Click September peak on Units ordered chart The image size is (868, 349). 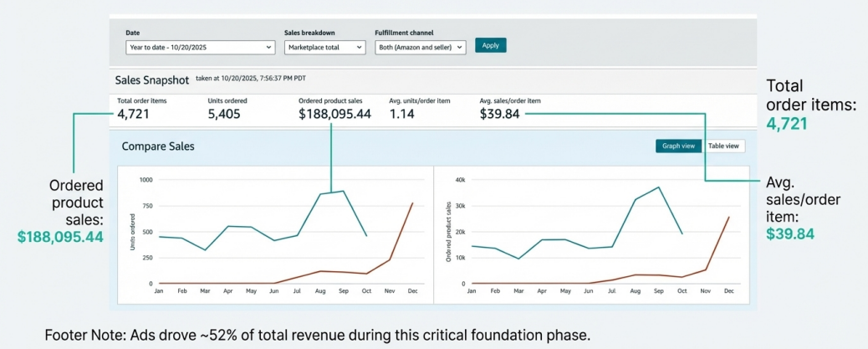343,191
